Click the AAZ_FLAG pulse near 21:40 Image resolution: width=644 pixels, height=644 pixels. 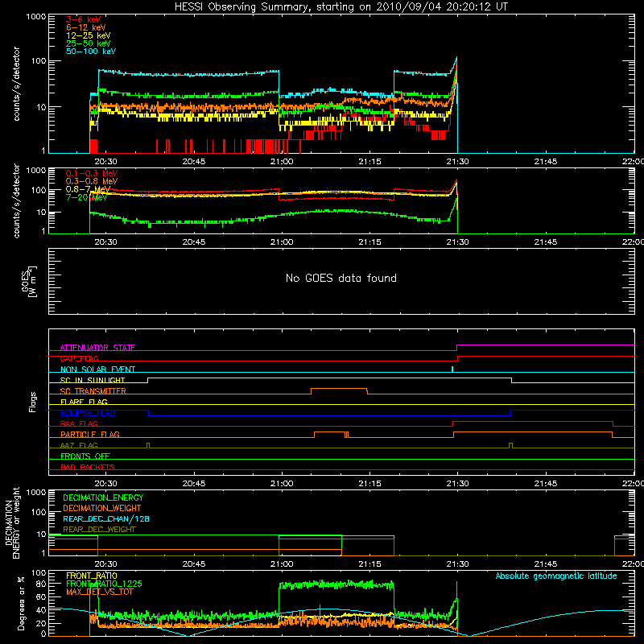click(510, 445)
